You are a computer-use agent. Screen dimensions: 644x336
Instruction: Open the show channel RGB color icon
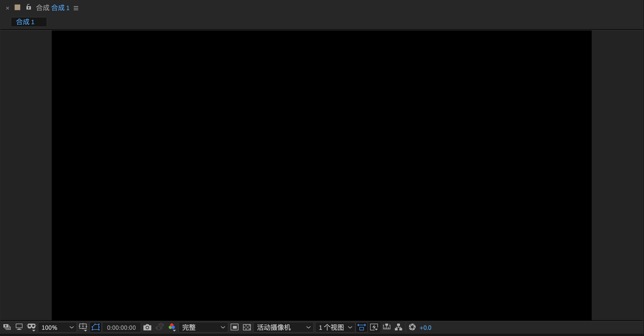coord(172,327)
